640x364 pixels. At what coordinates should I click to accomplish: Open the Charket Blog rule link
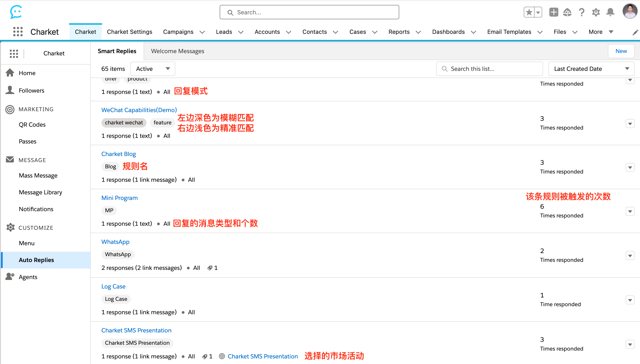[x=118, y=154]
